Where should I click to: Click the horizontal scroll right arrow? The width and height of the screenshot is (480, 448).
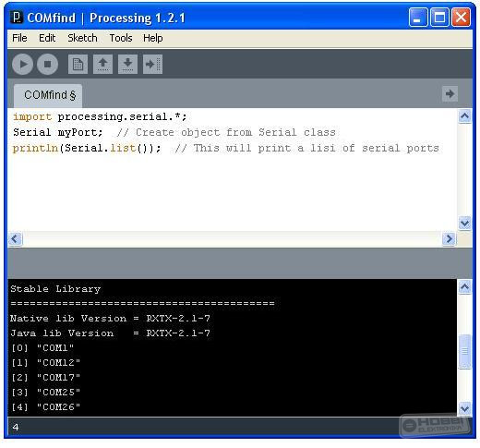click(449, 238)
